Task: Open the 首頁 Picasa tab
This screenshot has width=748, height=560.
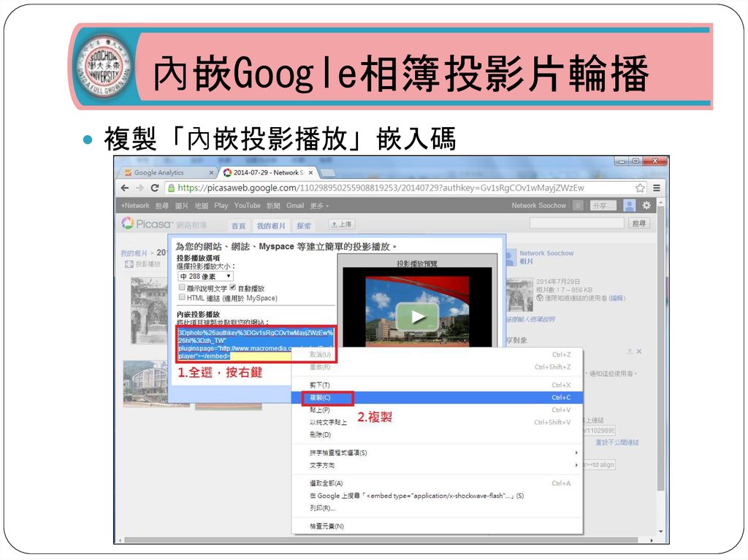Action: pos(239,226)
